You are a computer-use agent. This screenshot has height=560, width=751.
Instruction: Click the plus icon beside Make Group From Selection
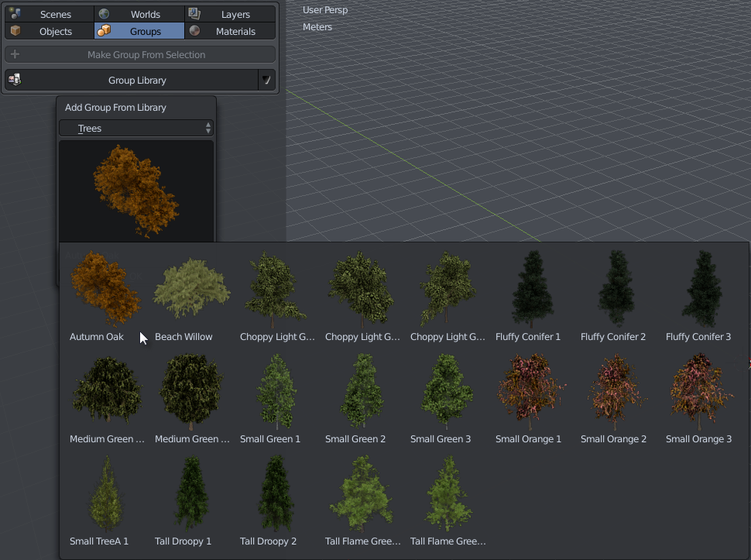(14, 54)
